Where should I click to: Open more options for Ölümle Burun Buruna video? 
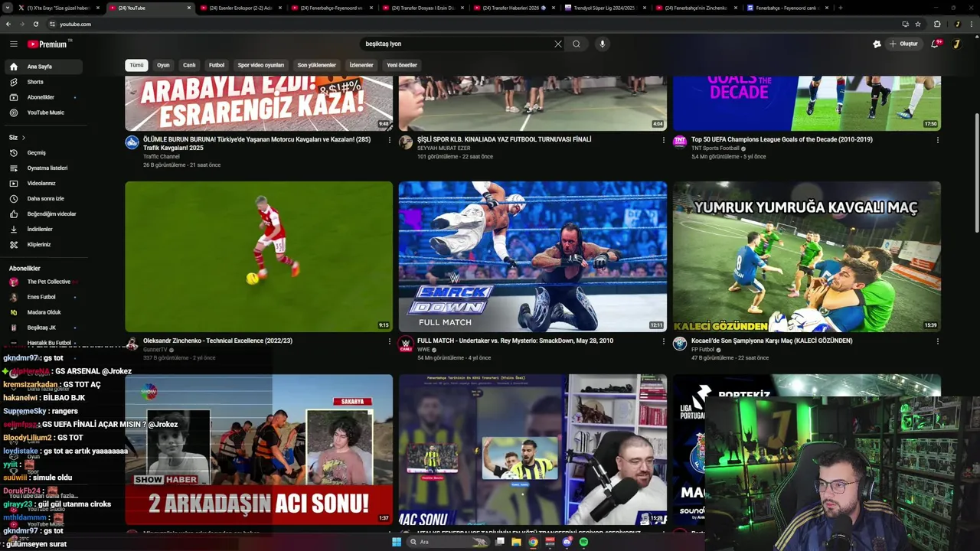(x=390, y=140)
